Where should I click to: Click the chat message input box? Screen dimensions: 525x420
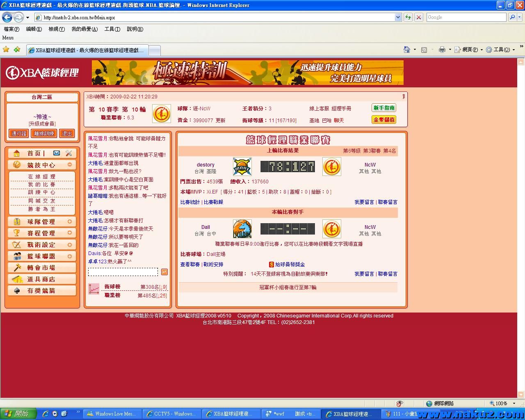coord(123,272)
